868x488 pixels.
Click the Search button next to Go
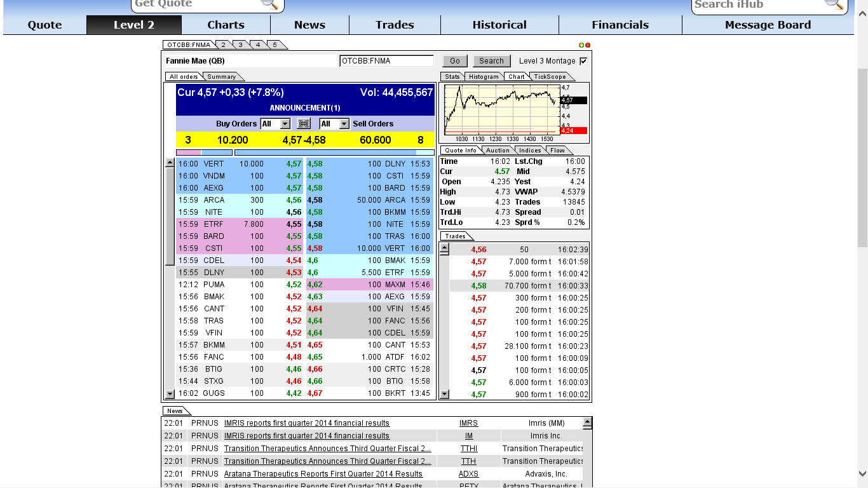491,60
